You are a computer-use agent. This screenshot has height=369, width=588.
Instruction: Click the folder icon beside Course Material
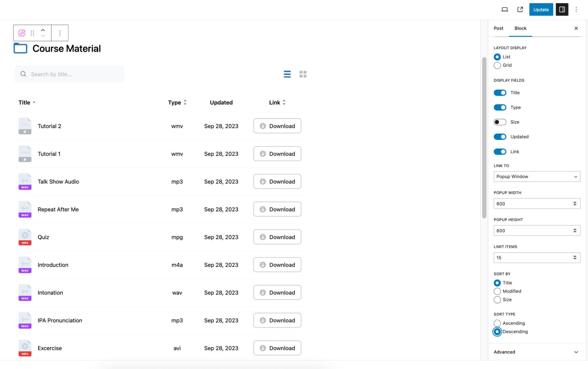click(x=20, y=48)
